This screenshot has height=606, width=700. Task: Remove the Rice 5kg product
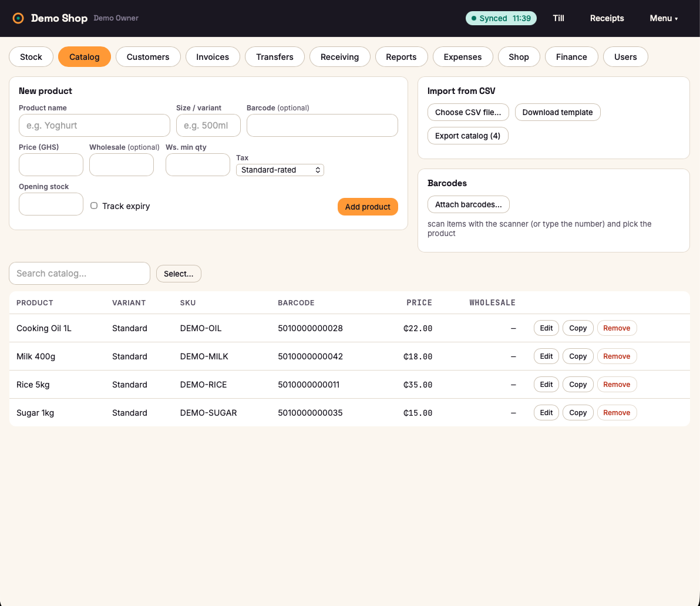[617, 384]
